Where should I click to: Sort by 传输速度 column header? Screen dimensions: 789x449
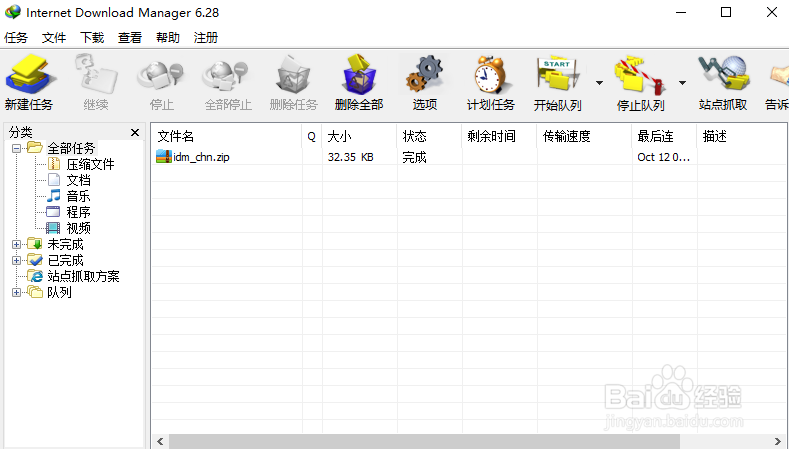pos(584,136)
